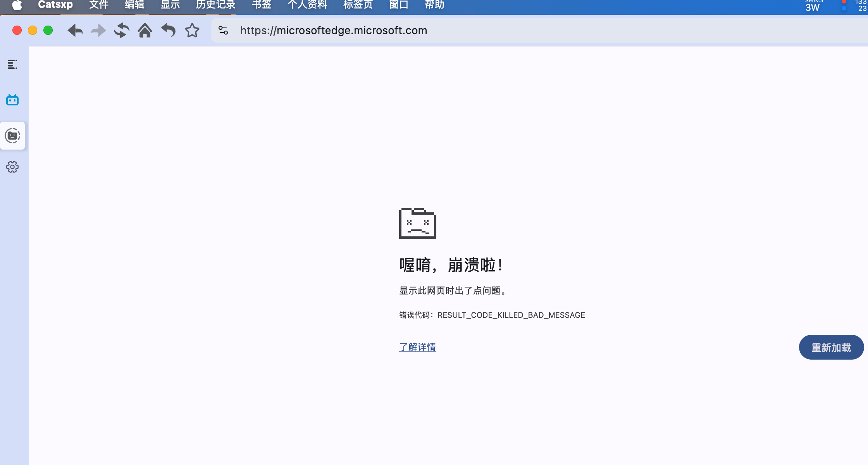Open the 标签页 menu
The width and height of the screenshot is (868, 465).
tap(358, 5)
